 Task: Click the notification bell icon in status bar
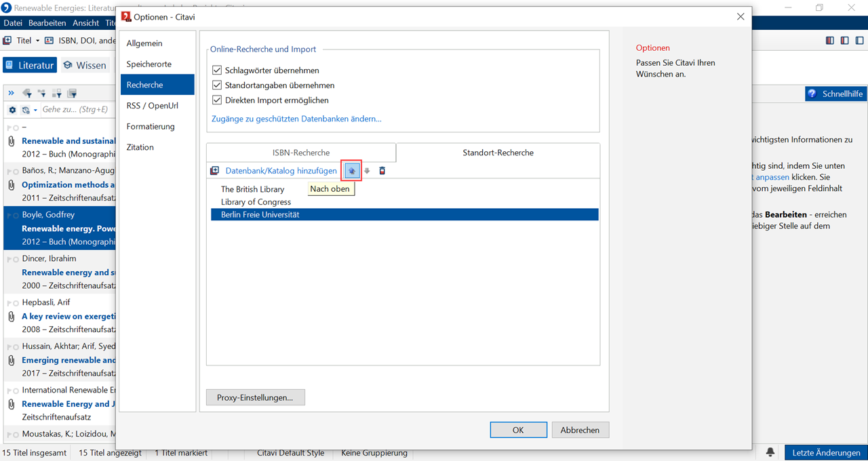point(770,452)
